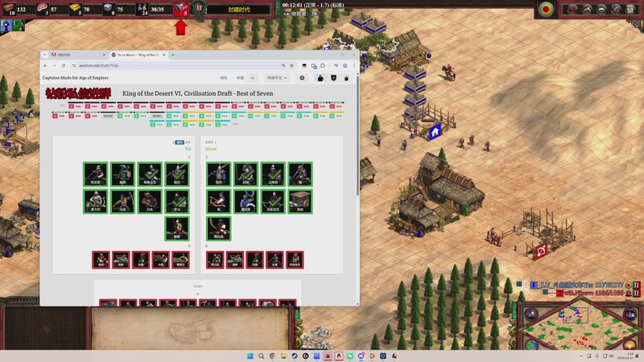Close the 'Yo vs Nicov' tab
This screenshot has height=362, width=644.
coord(164,55)
